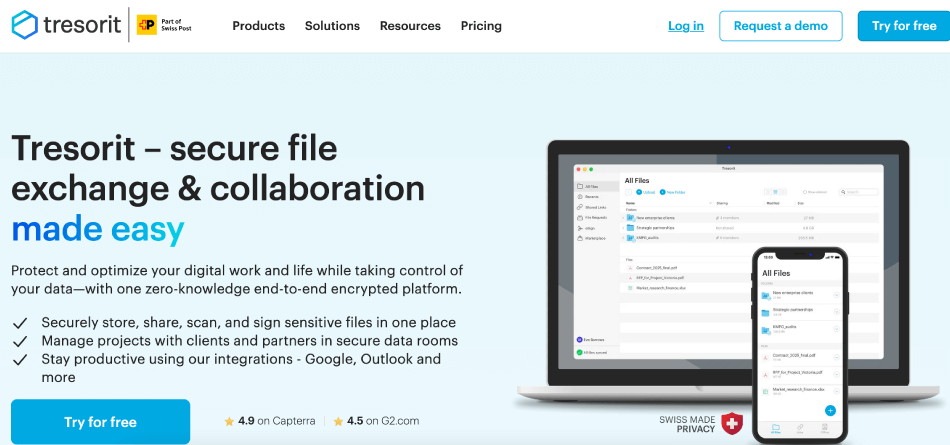Open the Solutions menu
950x445 pixels.
pos(332,26)
